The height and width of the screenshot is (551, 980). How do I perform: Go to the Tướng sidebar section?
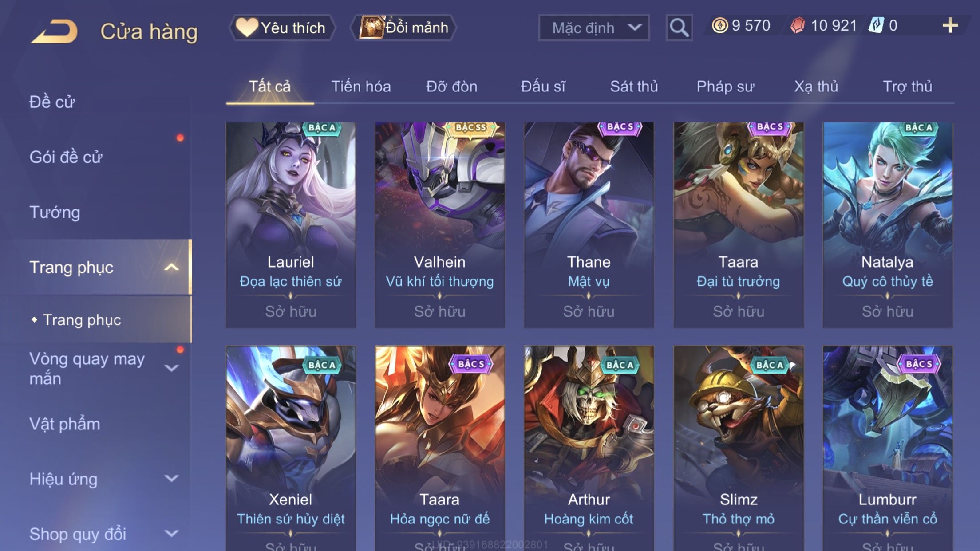tap(55, 212)
